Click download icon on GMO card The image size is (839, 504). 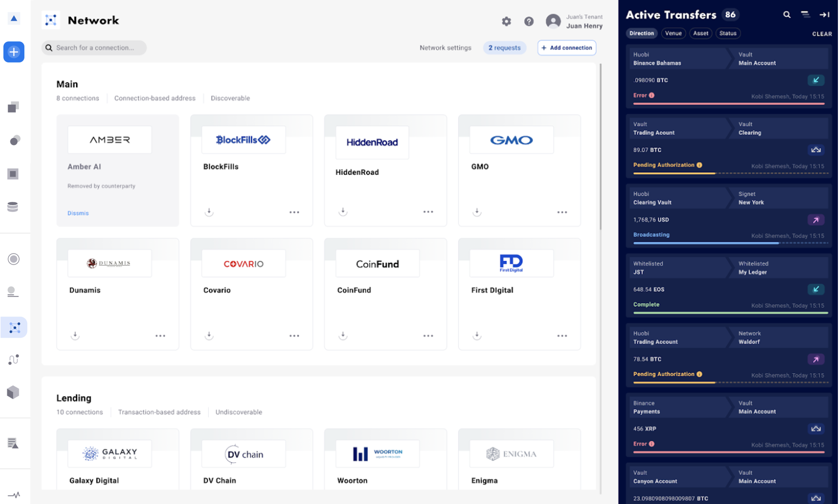[477, 212]
